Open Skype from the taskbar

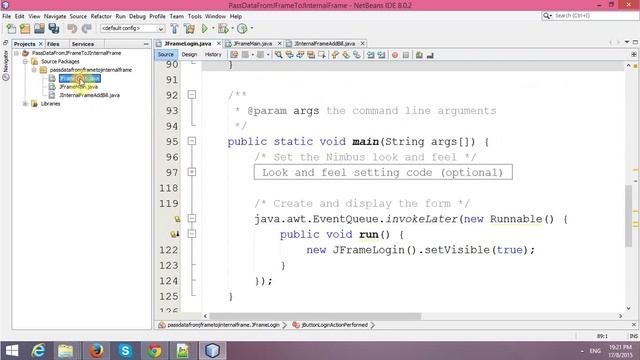pos(125,351)
